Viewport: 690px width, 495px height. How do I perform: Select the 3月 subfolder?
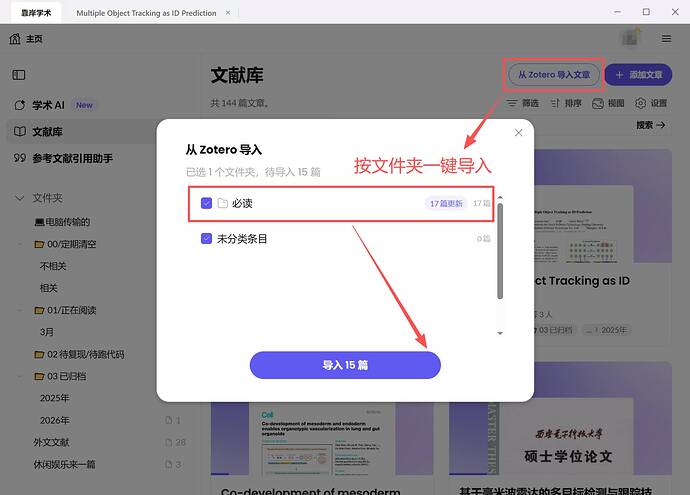(47, 332)
